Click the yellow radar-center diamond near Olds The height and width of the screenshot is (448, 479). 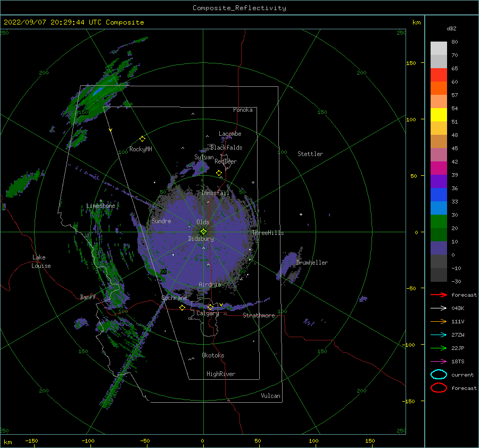(x=203, y=232)
